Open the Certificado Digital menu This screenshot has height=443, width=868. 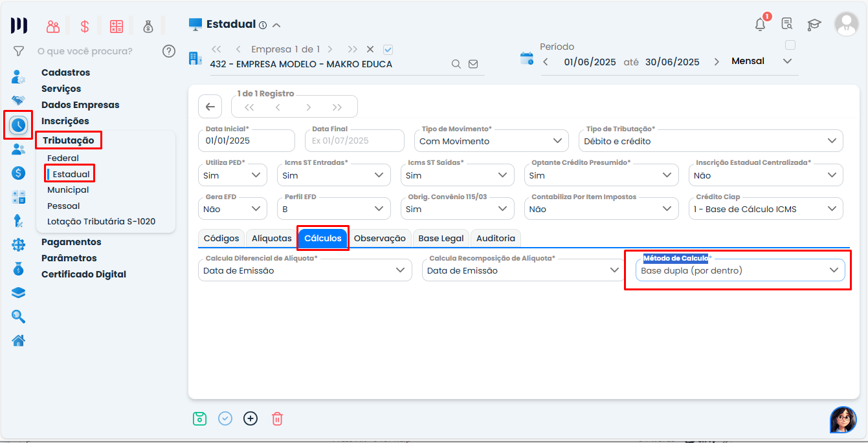(84, 274)
